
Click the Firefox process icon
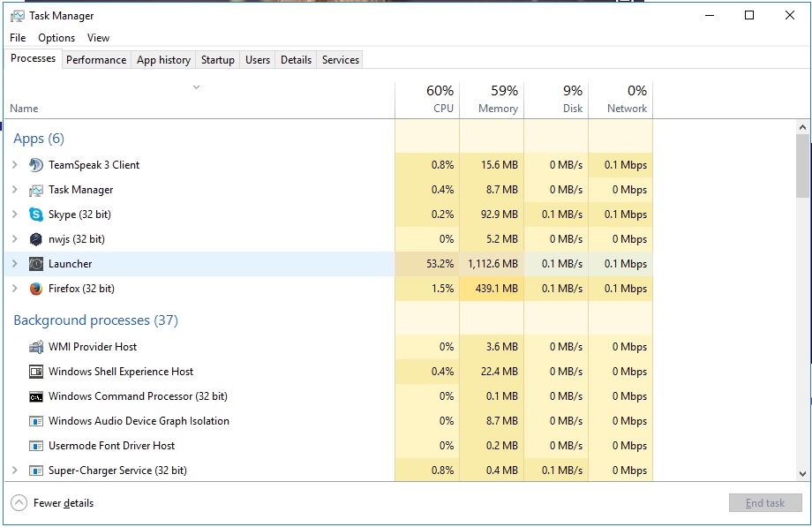pos(36,289)
